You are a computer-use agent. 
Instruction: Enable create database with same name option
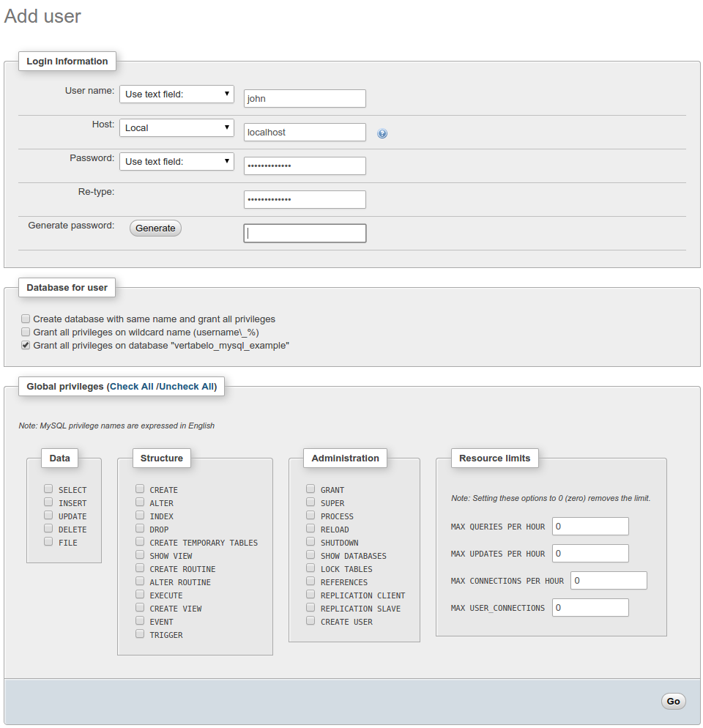(x=26, y=319)
